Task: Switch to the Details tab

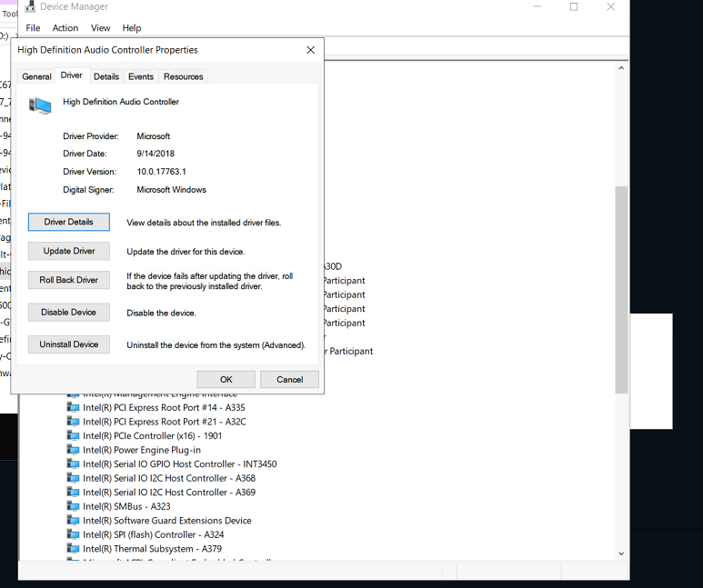Action: pyautogui.click(x=106, y=76)
